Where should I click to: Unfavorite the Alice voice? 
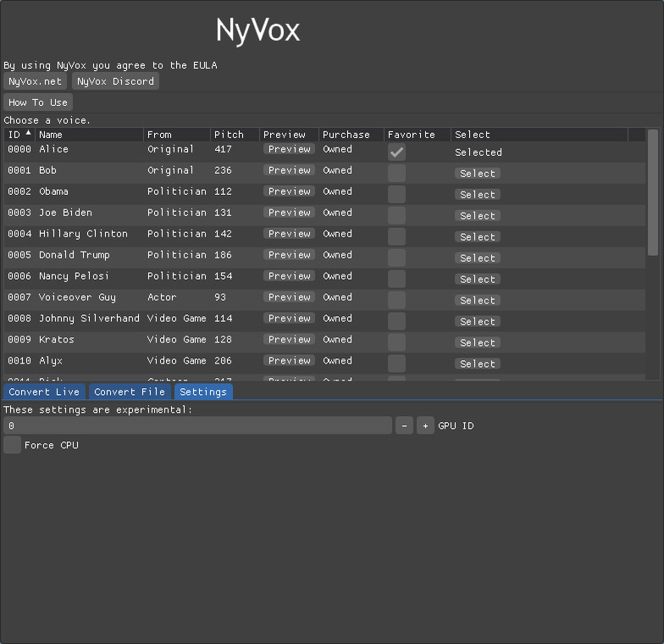[x=396, y=153]
